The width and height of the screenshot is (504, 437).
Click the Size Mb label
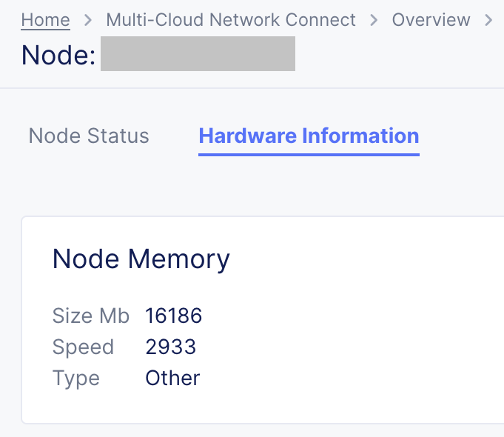click(x=91, y=316)
